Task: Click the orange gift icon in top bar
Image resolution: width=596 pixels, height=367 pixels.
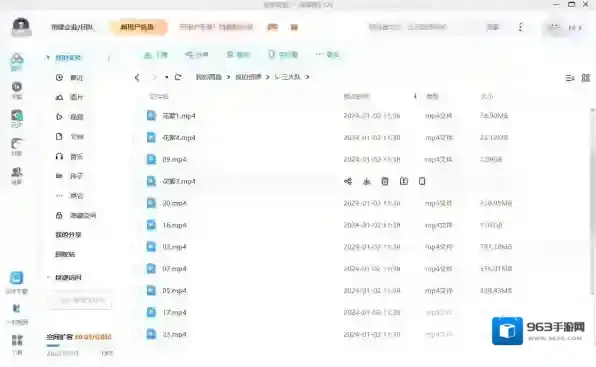Action: coord(273,27)
